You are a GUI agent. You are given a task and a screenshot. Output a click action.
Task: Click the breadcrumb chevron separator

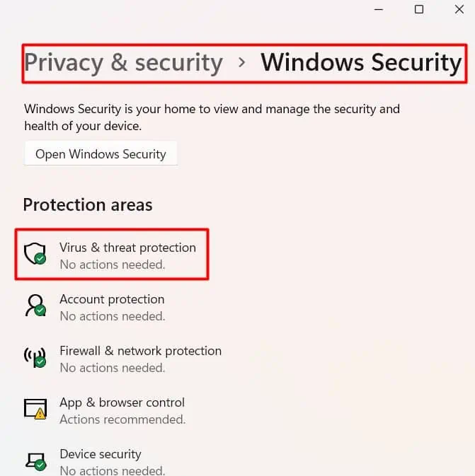click(x=242, y=62)
